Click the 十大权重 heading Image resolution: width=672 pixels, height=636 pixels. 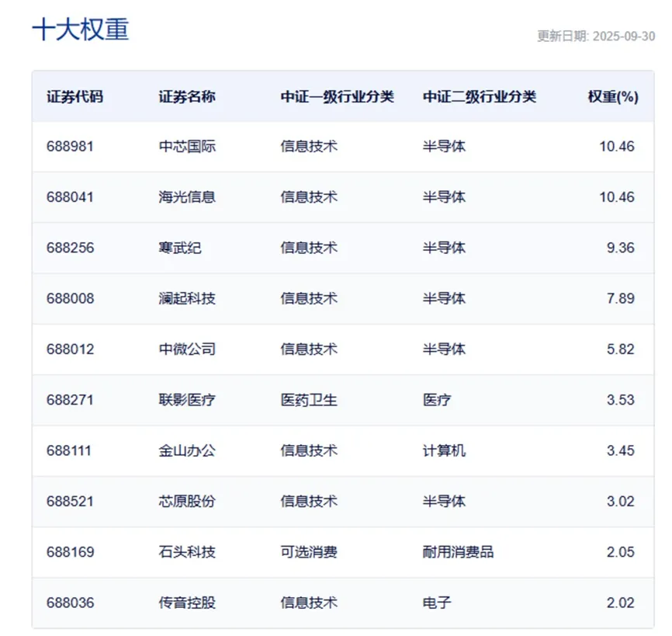[x=81, y=30]
